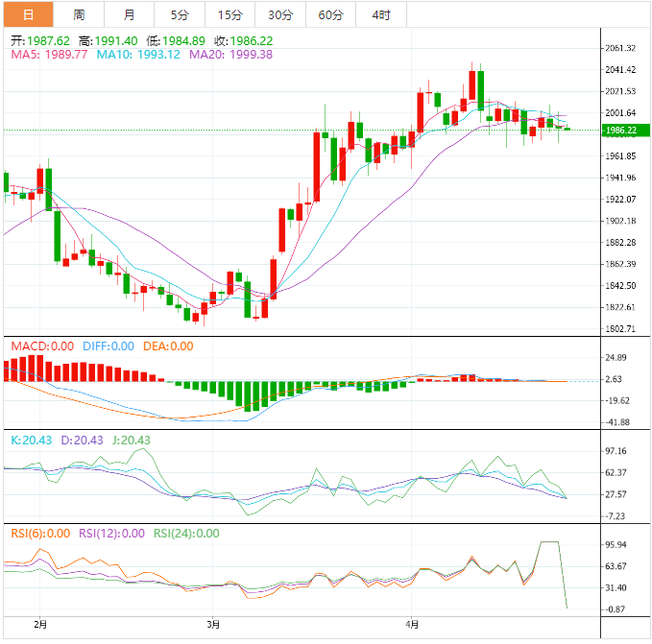Select the 15分 timeframe tab
This screenshot has width=652, height=644.
click(x=230, y=14)
